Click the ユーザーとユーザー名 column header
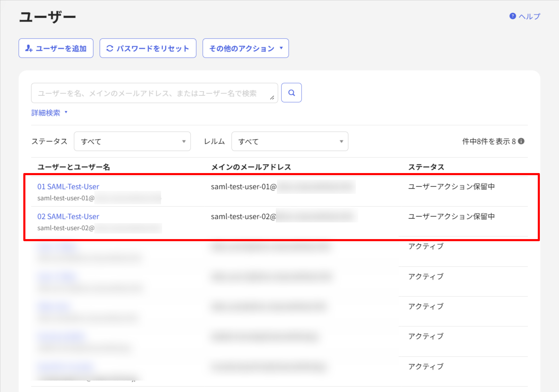Screen dimensions: 559x392 (74, 167)
